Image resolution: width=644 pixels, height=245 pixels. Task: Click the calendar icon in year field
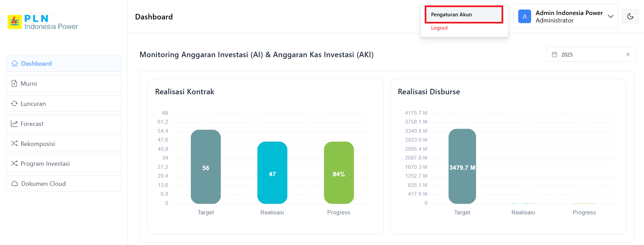555,55
